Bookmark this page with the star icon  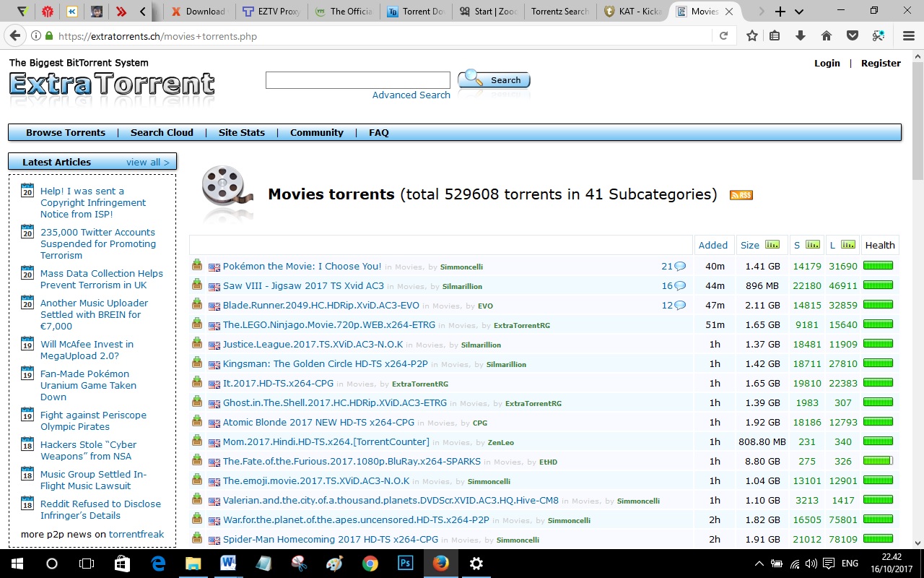(x=752, y=36)
